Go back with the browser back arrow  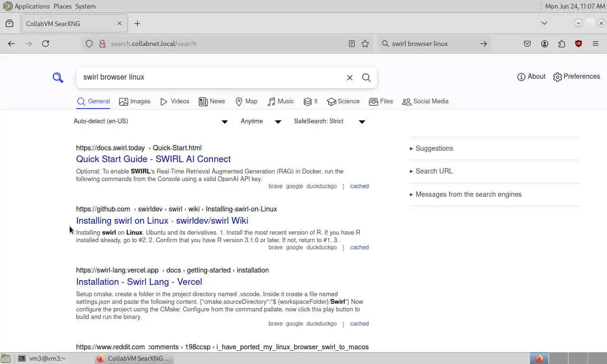11,44
